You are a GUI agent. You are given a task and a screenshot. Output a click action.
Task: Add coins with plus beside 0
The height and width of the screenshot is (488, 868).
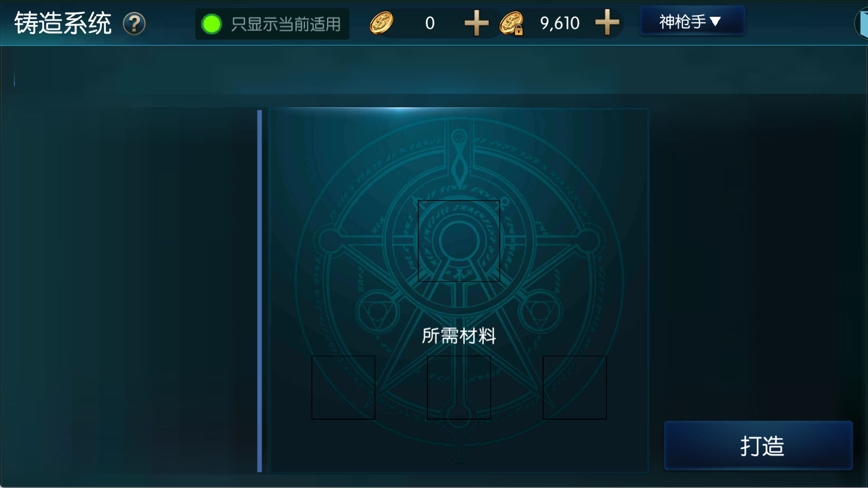point(477,23)
